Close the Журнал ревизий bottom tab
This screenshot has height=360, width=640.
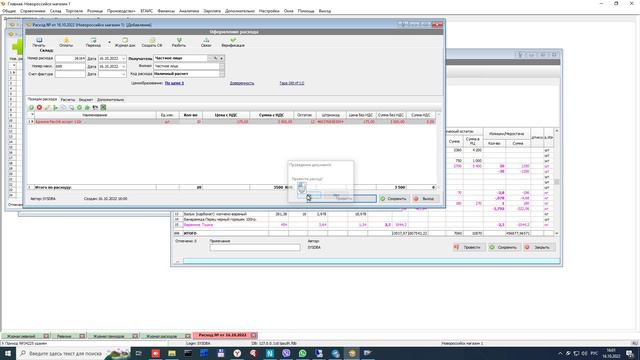point(46,336)
